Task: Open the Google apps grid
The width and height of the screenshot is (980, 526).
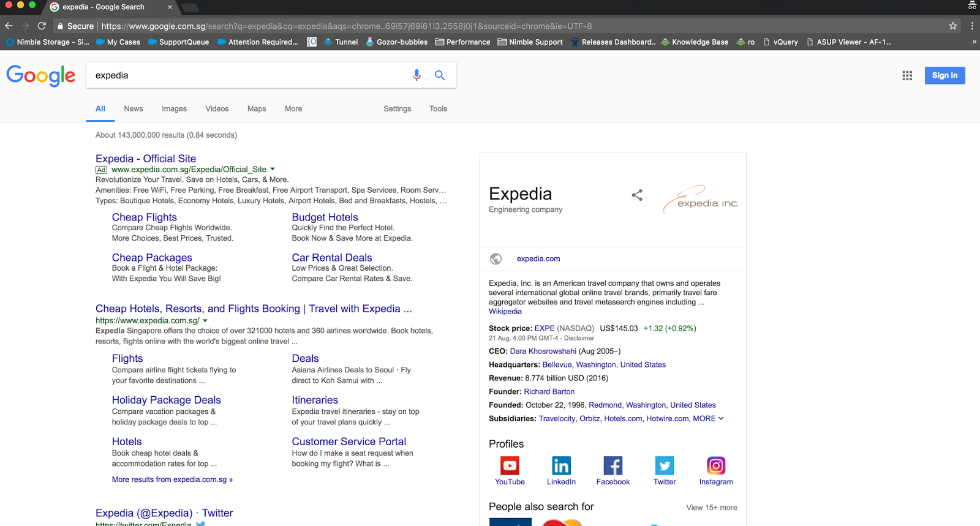Action: (907, 75)
